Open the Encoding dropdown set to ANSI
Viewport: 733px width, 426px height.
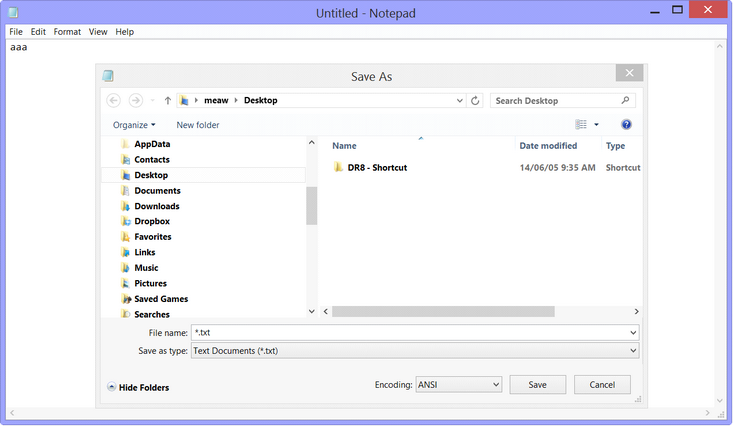click(x=458, y=384)
